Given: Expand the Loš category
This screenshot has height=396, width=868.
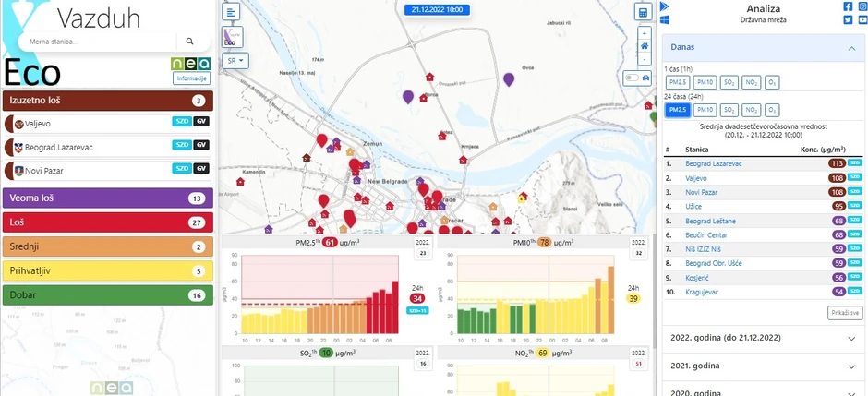Looking at the screenshot, I should click(x=107, y=222).
